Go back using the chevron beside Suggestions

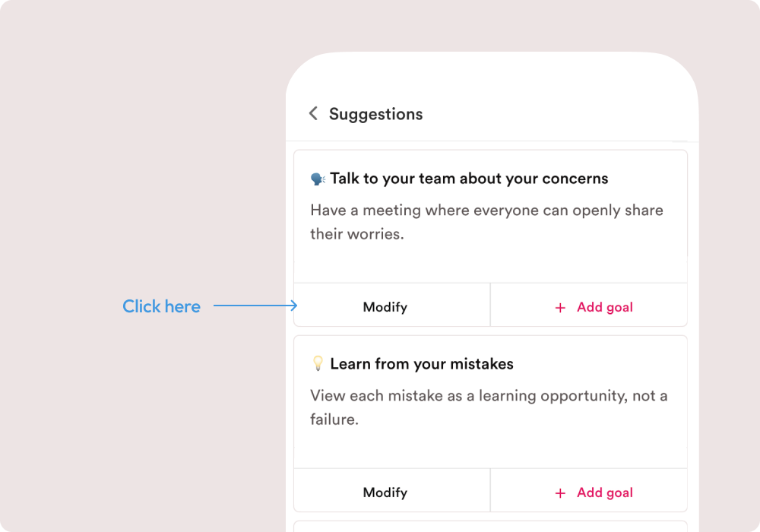[313, 113]
